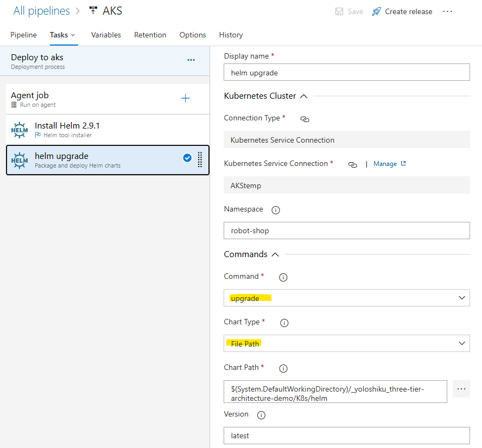Browse for Chart Path with ellipsis button

(x=461, y=389)
